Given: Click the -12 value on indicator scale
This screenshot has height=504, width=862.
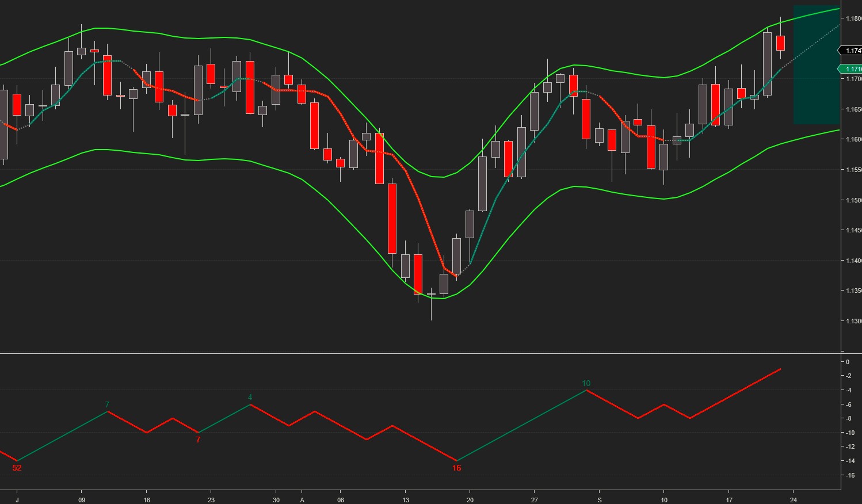Looking at the screenshot, I should click(x=850, y=447).
